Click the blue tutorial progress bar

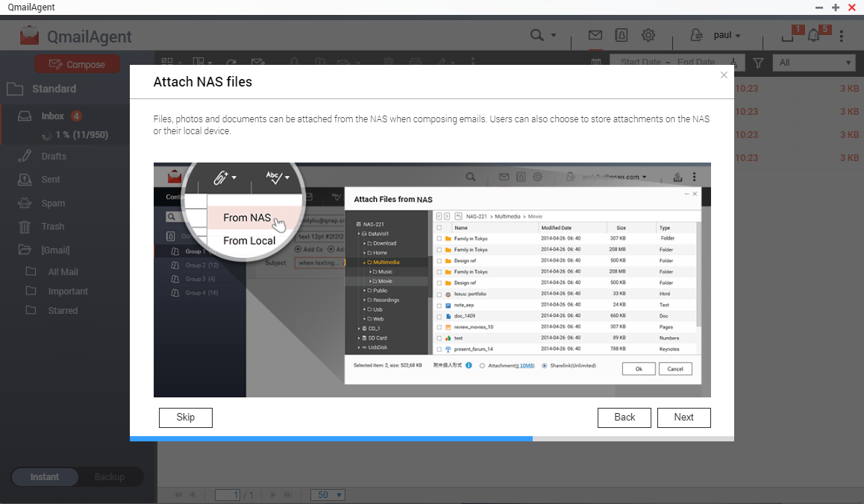click(331, 438)
